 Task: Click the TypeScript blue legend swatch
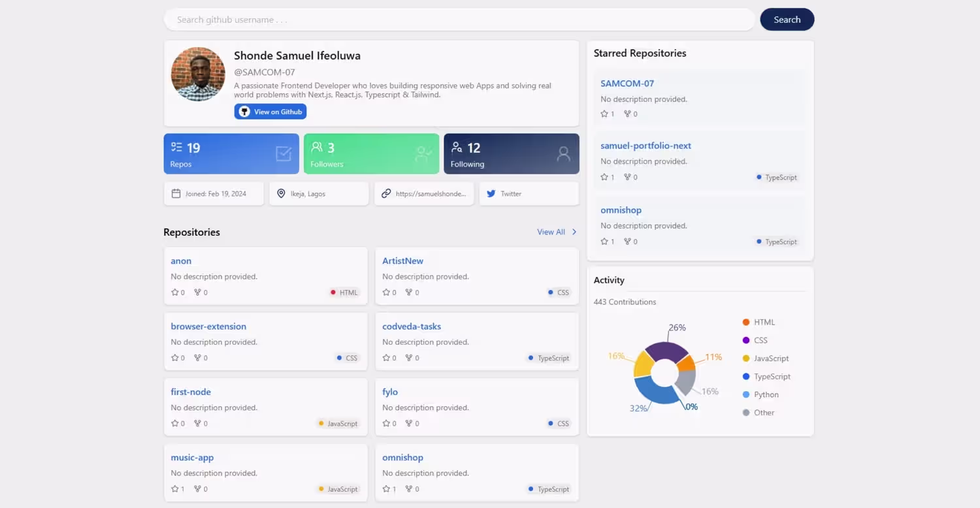(x=746, y=377)
